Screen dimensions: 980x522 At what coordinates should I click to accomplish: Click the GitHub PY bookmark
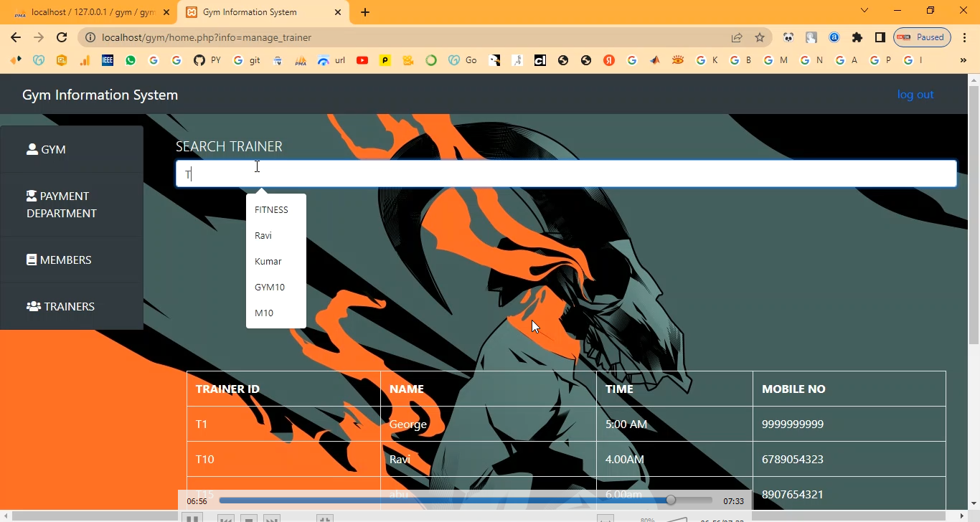click(207, 60)
